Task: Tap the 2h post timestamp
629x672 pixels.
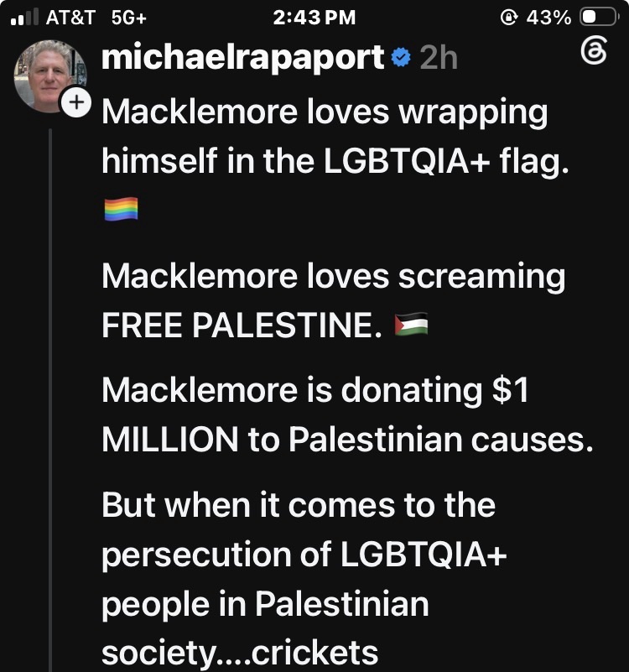Action: click(439, 57)
